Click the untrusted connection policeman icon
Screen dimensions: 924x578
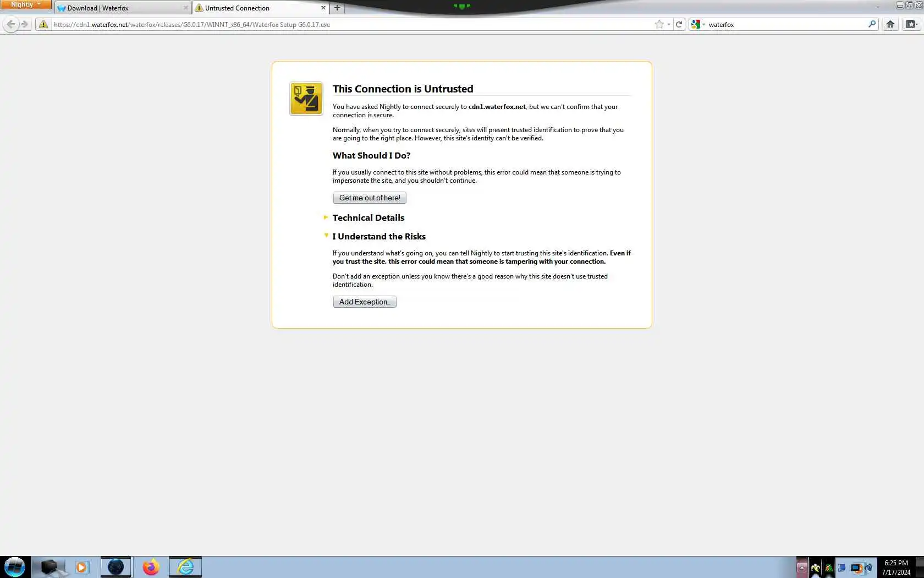[306, 99]
